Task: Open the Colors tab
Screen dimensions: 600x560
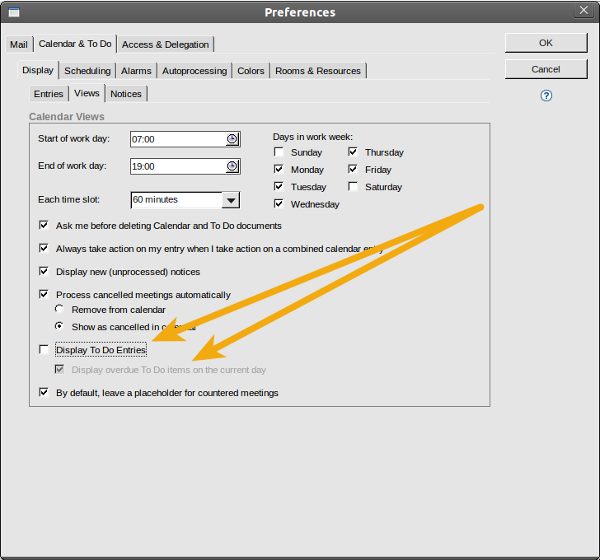Action: [251, 71]
